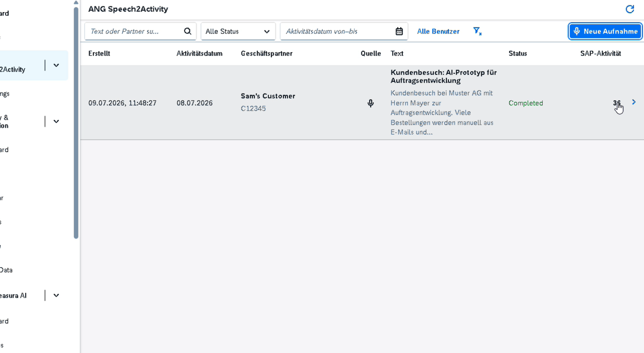Click the refresh icon at top right

(x=630, y=9)
